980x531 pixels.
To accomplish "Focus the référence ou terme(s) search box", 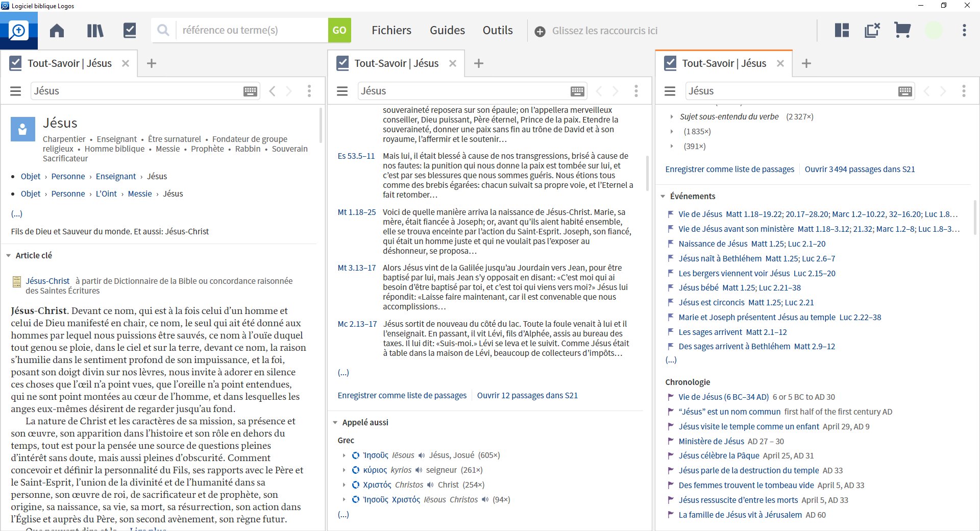I will (252, 30).
